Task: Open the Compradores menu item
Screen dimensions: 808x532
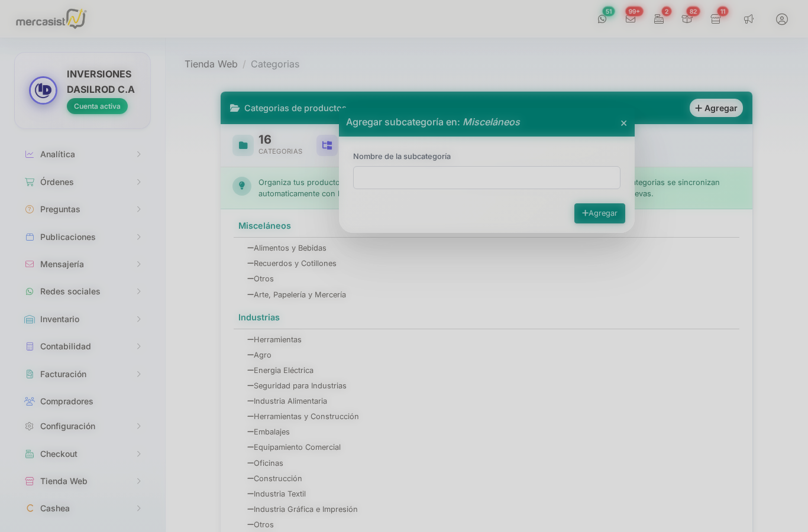Action: [x=66, y=401]
